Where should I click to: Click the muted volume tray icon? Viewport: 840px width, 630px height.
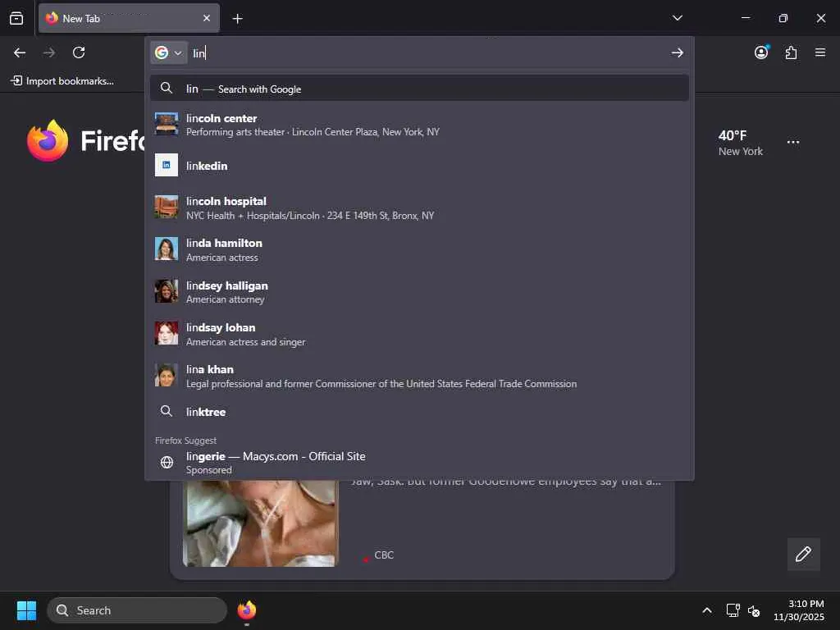point(754,610)
